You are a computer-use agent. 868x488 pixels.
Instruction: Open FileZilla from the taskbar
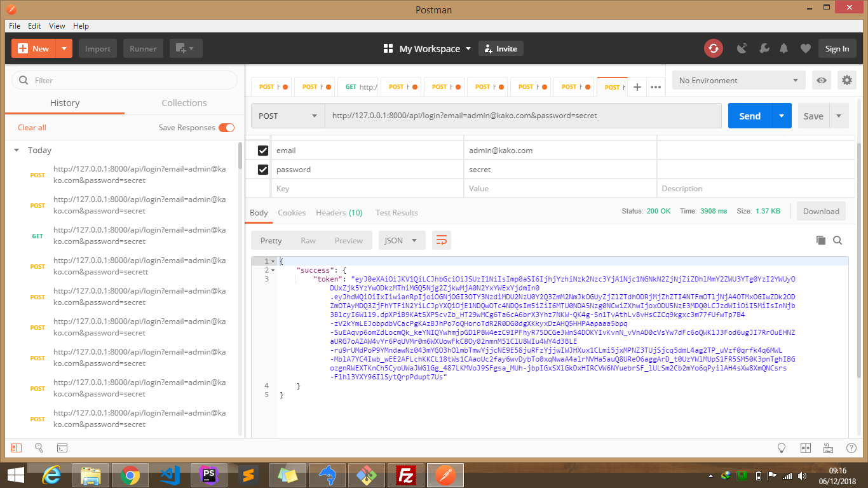point(405,475)
